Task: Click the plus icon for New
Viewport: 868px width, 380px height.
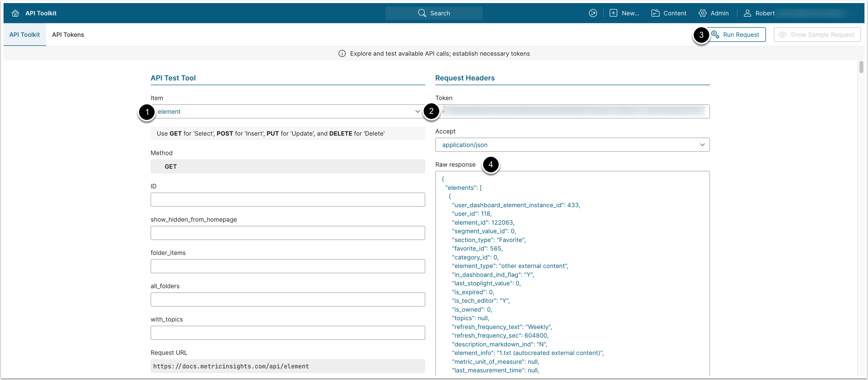Action: [613, 13]
